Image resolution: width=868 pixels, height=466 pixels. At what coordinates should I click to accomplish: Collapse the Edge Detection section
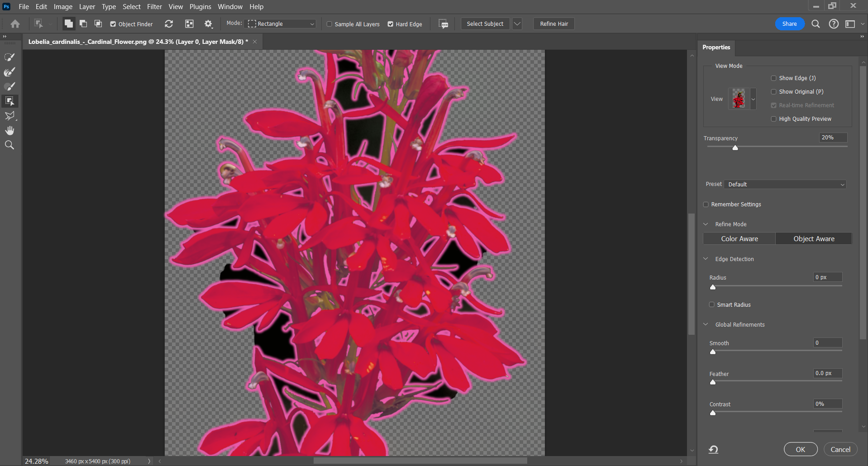706,259
